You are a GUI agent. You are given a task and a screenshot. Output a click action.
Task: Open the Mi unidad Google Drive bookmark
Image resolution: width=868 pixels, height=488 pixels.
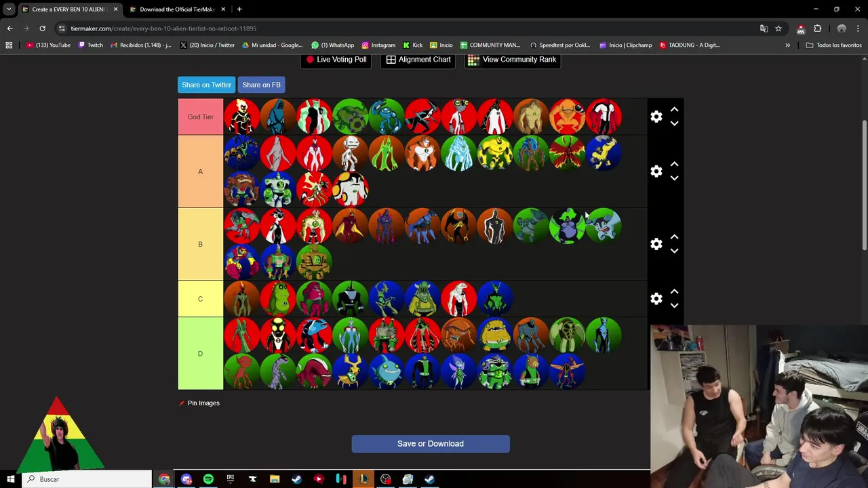pyautogui.click(x=272, y=45)
